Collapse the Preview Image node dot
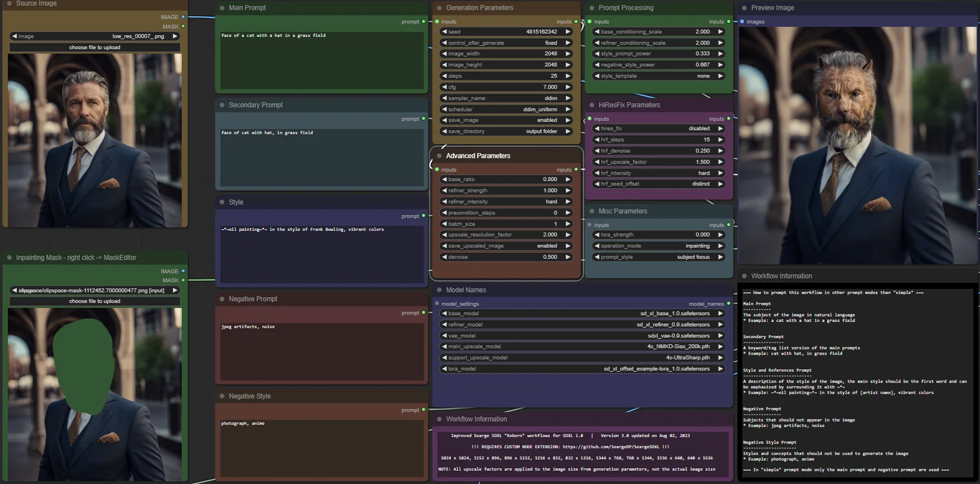Screen dimensions: 980x484 (745, 8)
